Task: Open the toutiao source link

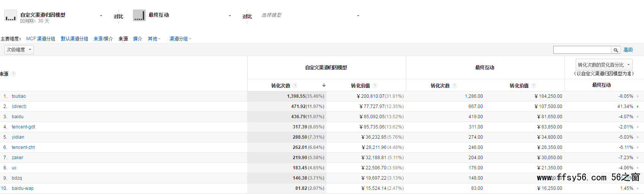Action: (19, 96)
